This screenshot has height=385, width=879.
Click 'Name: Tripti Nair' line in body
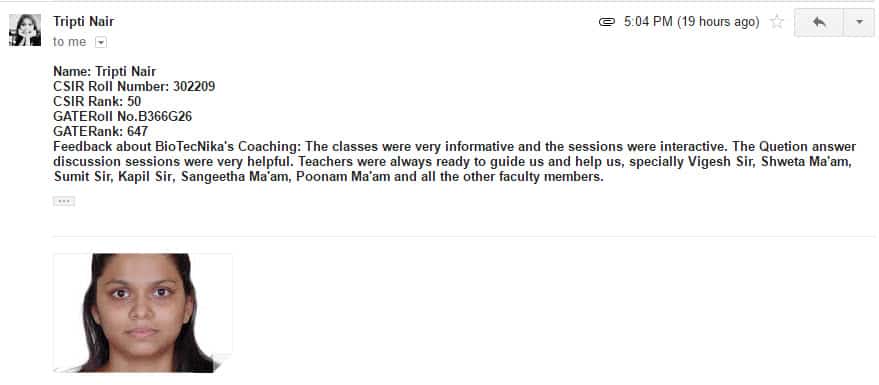pyautogui.click(x=104, y=71)
